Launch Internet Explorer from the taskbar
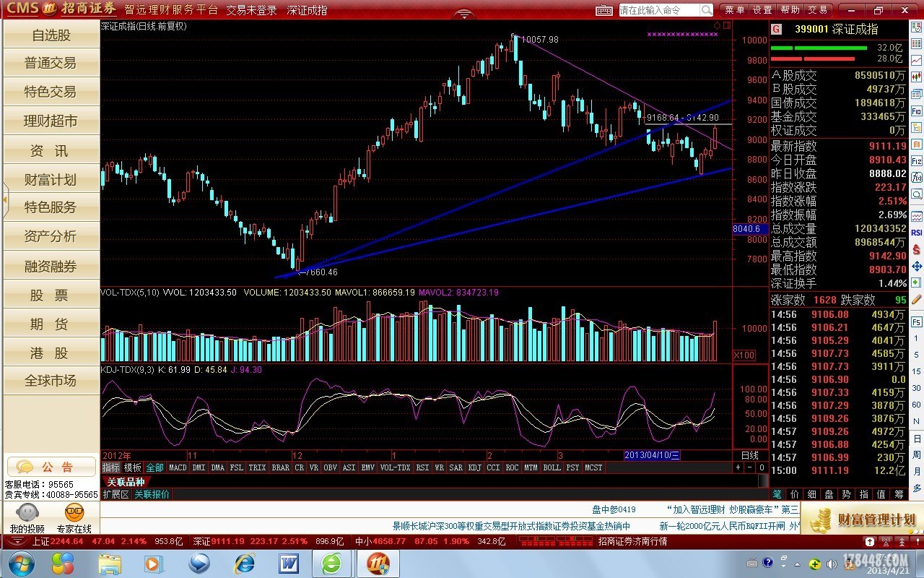This screenshot has height=578, width=924. pos(245,563)
